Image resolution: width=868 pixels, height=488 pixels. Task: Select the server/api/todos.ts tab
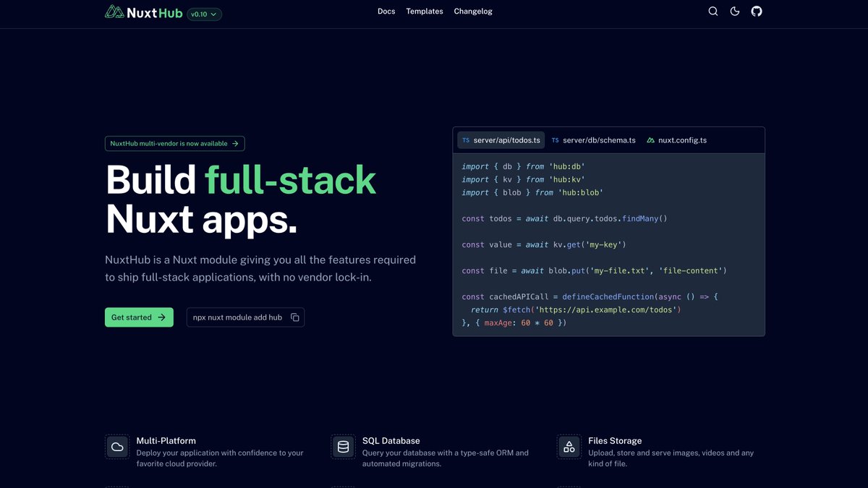(501, 140)
